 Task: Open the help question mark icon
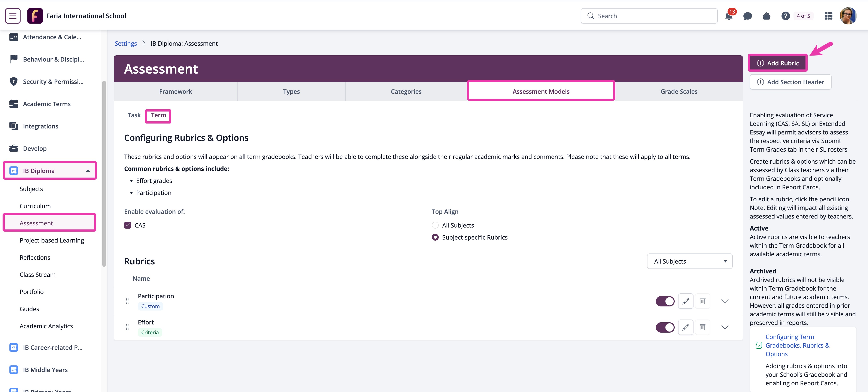tap(785, 16)
